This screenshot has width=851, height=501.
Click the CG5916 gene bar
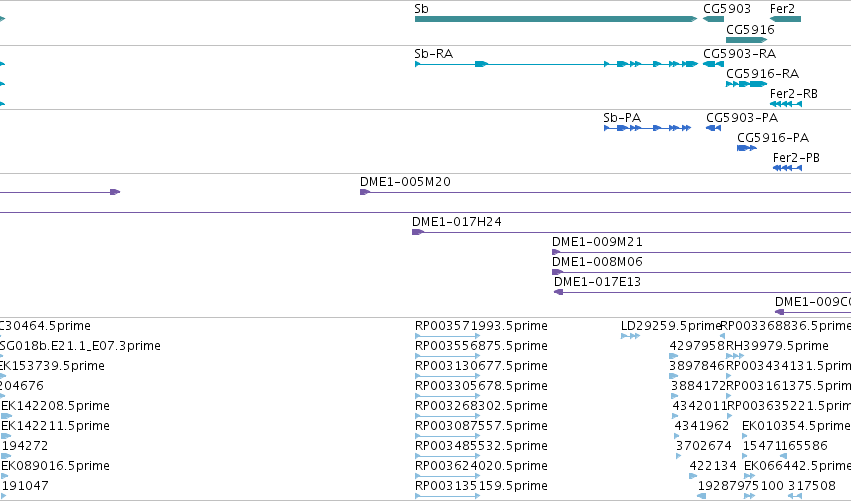tap(746, 40)
